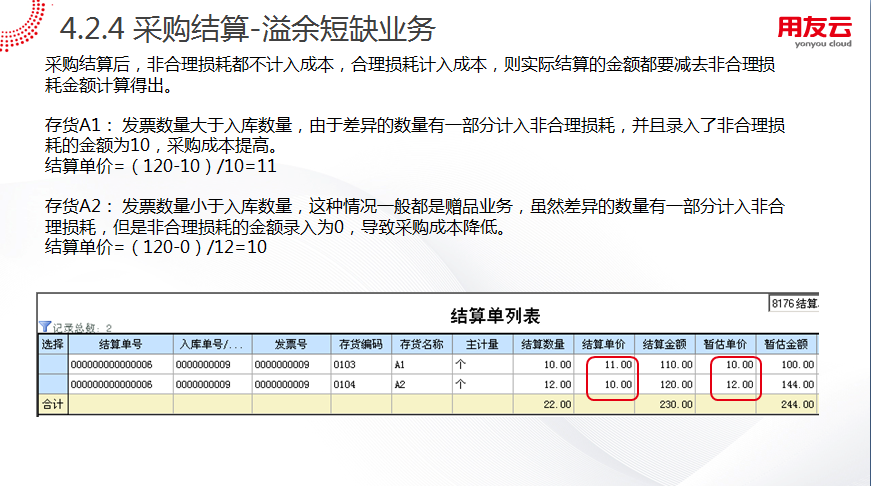Click the 暂估单价 column header
Viewport: 871px width, 486px height.
(x=725, y=344)
